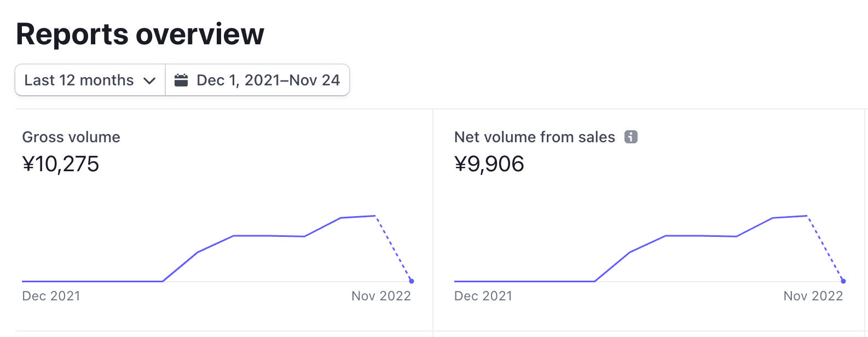Click the Net volume from sales line chart
The image size is (868, 337).
(x=649, y=248)
